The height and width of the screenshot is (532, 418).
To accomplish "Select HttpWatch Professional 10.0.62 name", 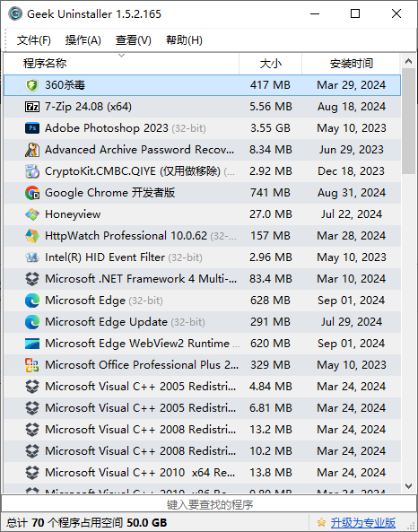I will pyautogui.click(x=126, y=236).
